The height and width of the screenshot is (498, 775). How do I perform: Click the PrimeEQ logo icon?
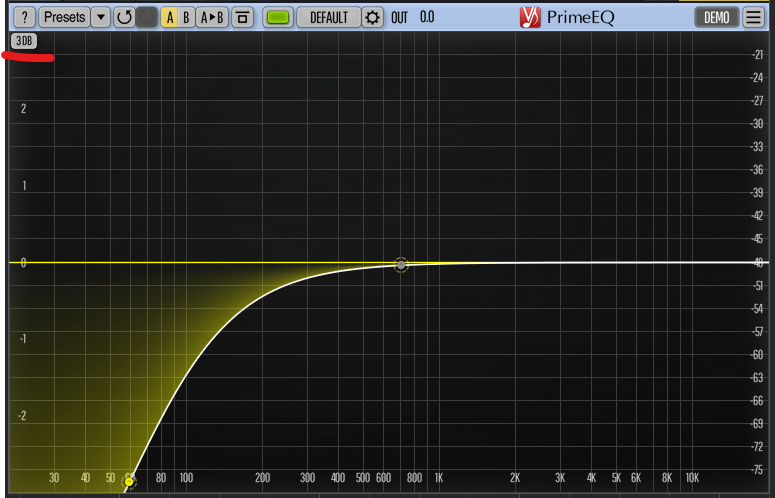tap(530, 17)
